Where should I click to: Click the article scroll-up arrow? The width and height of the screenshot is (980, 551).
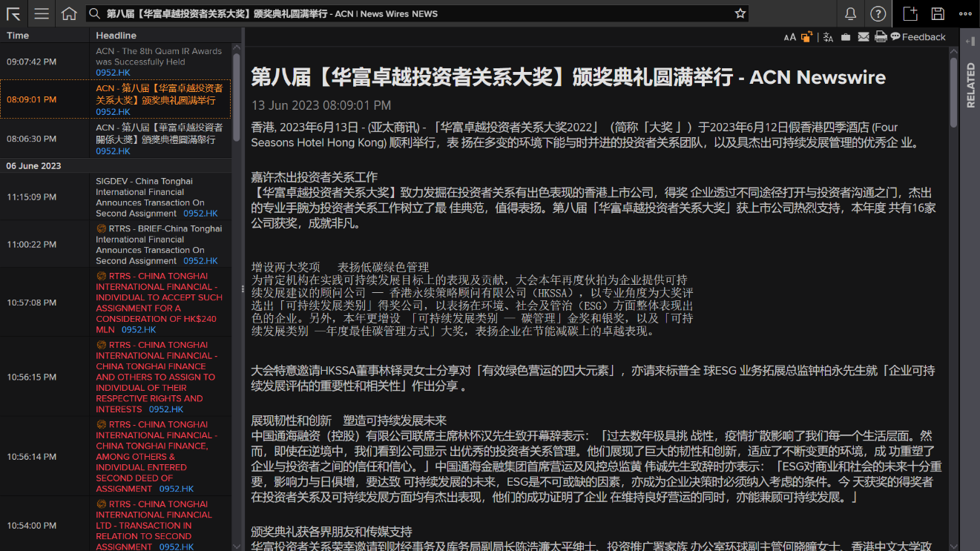pos(953,51)
